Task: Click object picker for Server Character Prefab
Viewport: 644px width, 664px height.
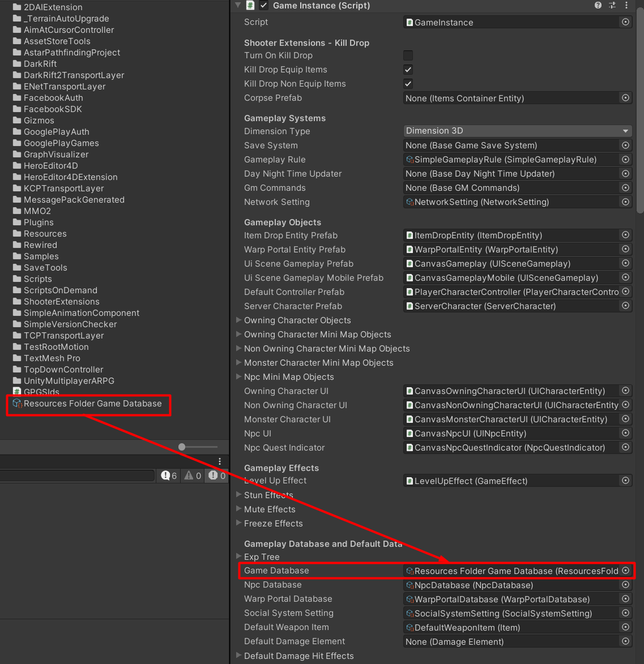Action: (x=625, y=306)
